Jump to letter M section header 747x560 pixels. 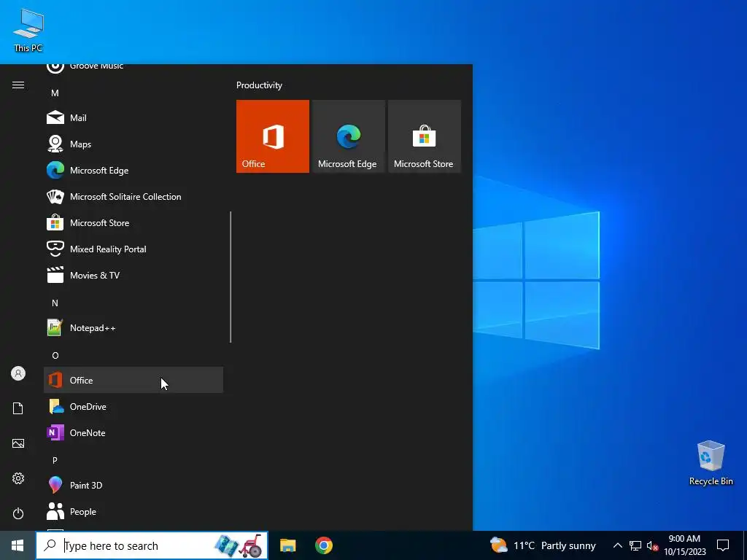tap(55, 93)
